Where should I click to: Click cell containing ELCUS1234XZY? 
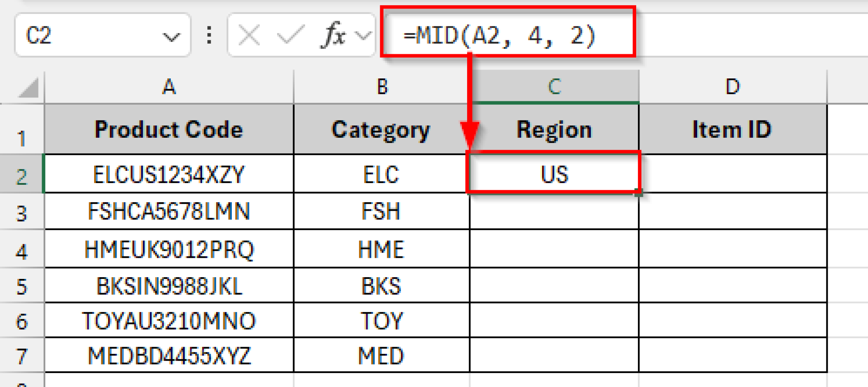point(169,174)
